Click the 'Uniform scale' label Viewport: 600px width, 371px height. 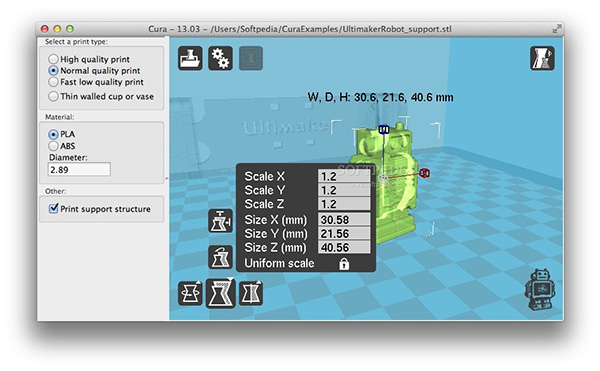click(x=279, y=263)
